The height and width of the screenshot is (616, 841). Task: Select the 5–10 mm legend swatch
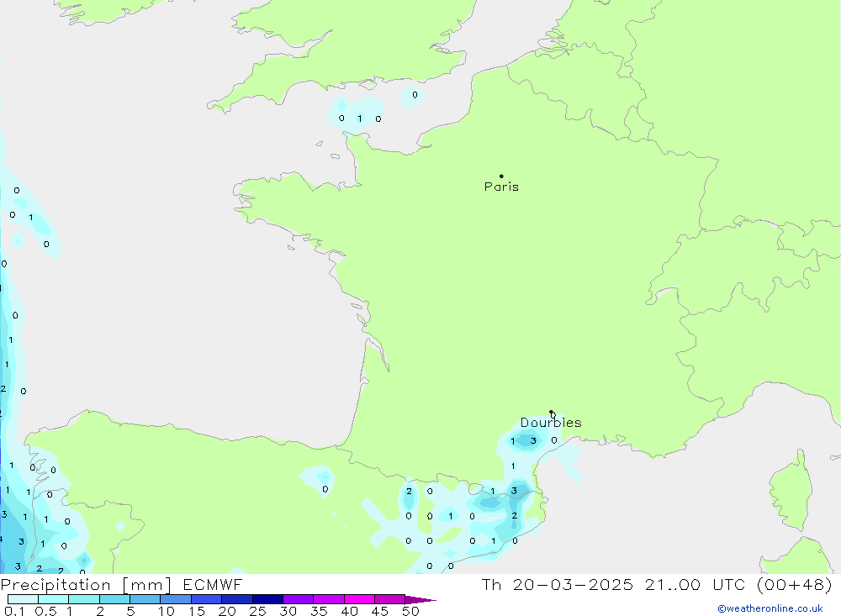145,599
